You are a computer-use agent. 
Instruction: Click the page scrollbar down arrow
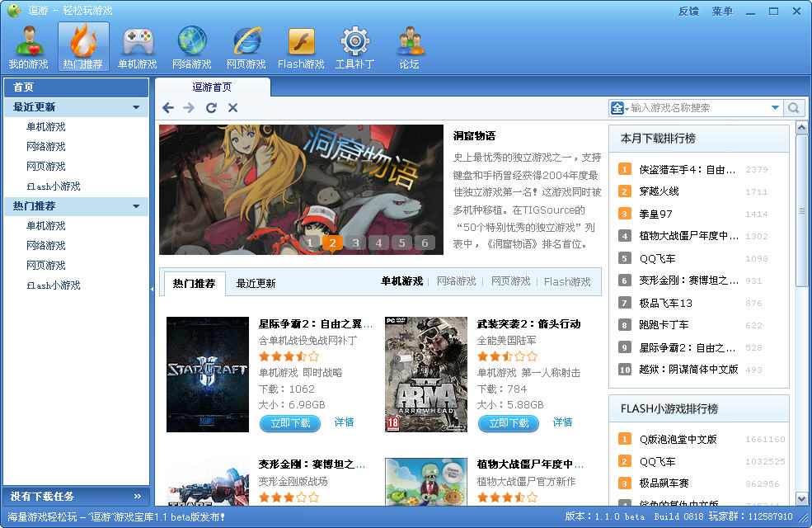801,499
